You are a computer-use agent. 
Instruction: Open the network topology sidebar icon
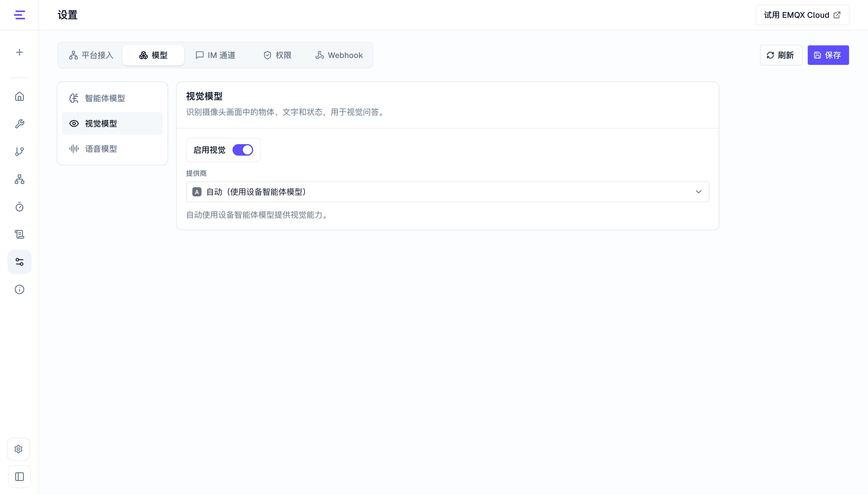pos(19,179)
